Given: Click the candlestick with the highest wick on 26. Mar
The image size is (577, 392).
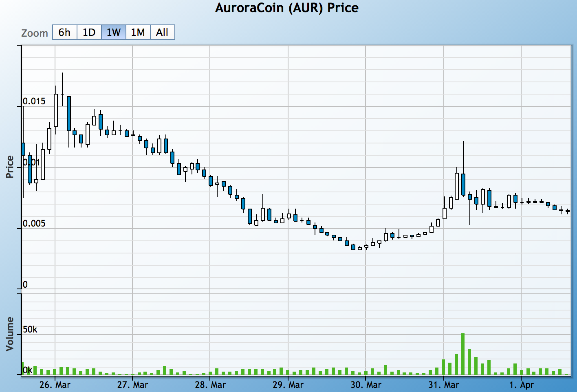Looking at the screenshot, I should [x=62, y=89].
